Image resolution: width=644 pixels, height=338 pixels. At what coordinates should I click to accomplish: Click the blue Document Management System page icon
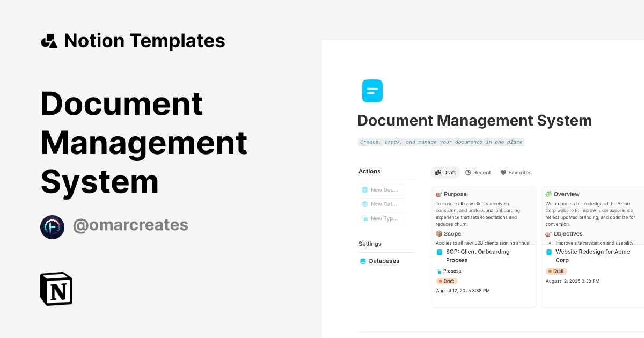click(x=372, y=91)
